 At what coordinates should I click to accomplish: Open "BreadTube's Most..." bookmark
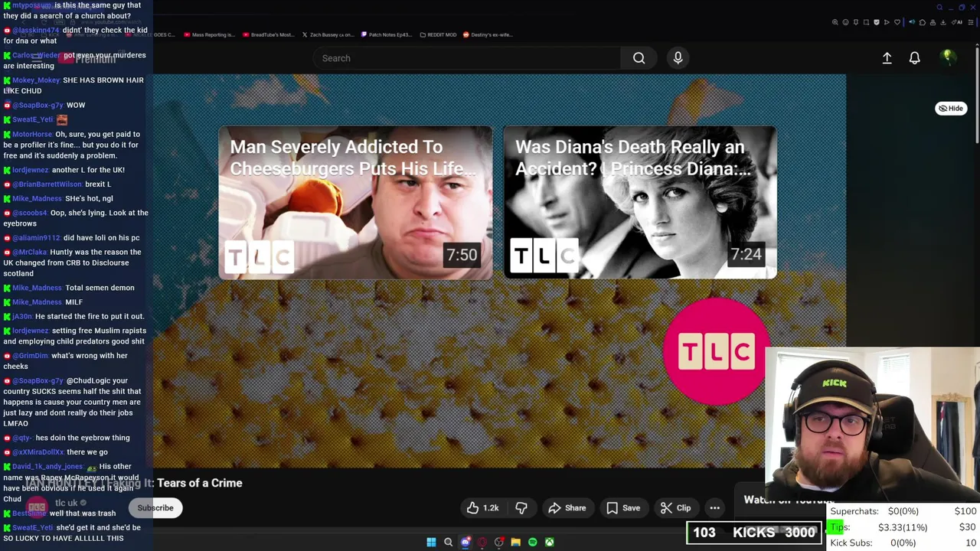[268, 34]
